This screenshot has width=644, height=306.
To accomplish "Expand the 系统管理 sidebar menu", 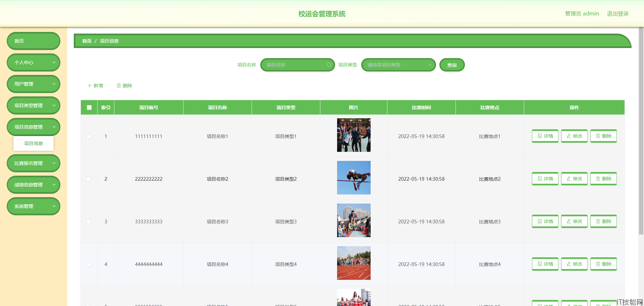I will tap(34, 206).
